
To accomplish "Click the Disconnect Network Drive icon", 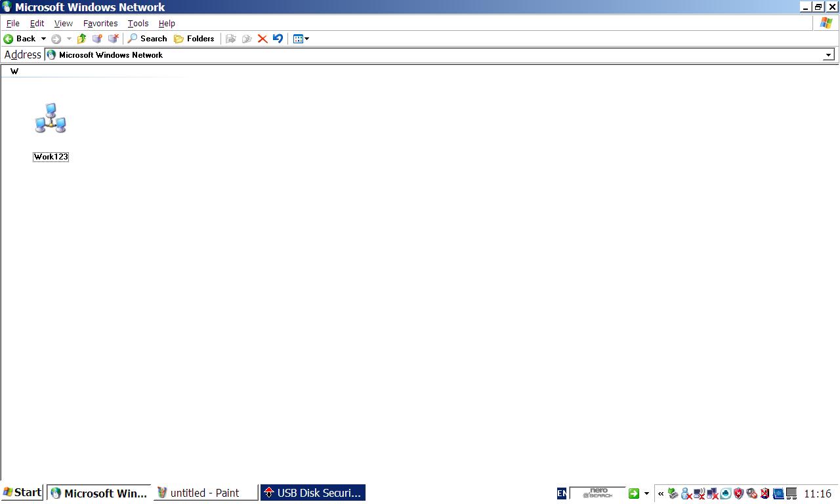I will (114, 39).
